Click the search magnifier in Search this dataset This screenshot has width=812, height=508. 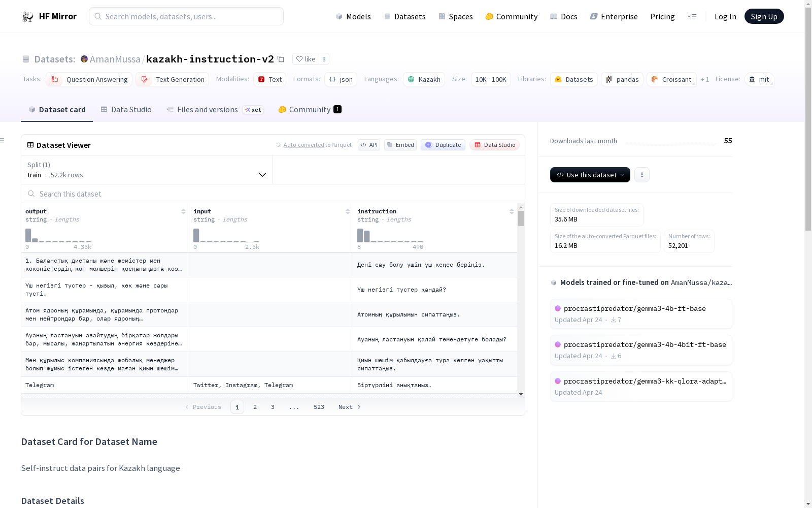[31, 194]
